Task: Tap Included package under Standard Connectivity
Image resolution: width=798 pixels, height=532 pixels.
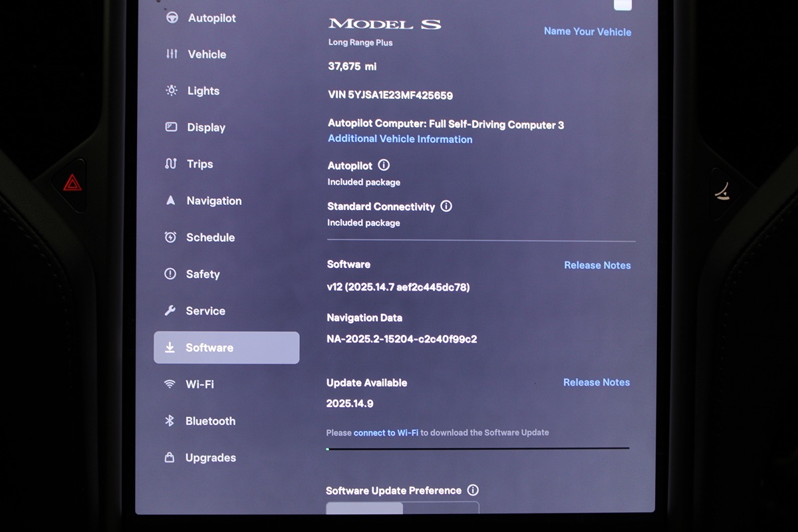Action: point(364,223)
